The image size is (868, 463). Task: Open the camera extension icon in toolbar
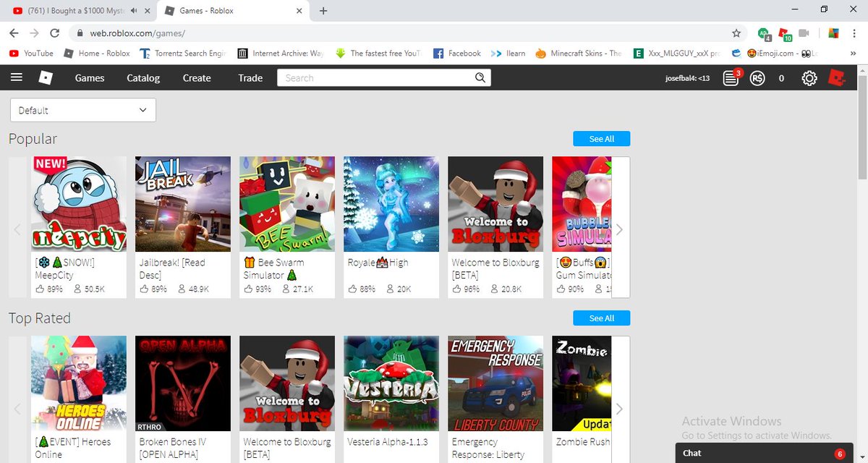point(804,33)
